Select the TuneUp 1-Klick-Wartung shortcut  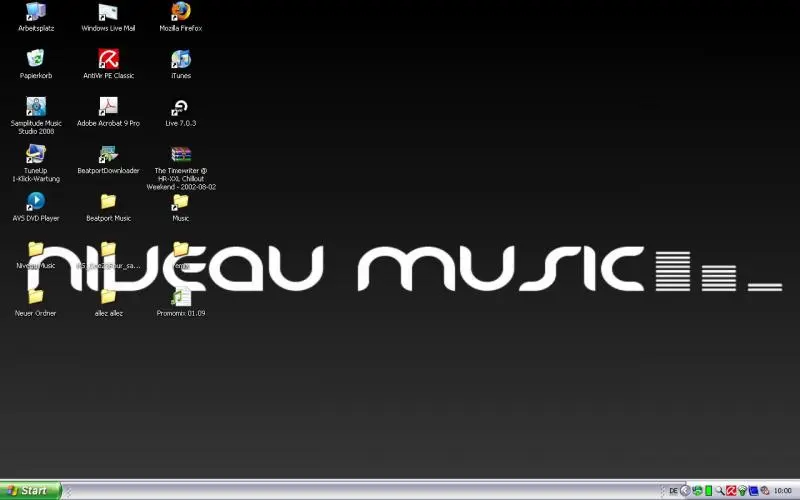36,155
